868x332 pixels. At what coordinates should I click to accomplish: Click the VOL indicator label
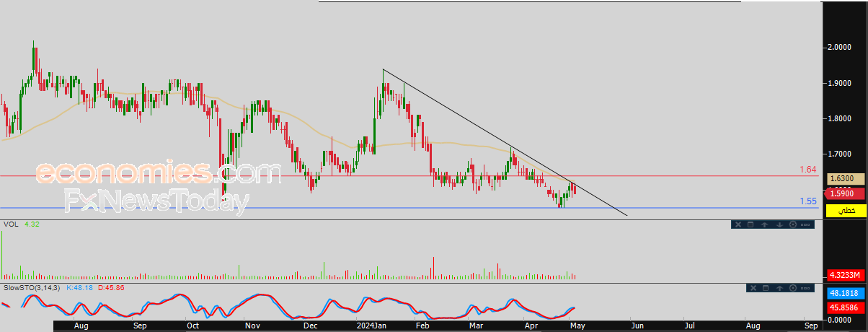[x=10, y=225]
